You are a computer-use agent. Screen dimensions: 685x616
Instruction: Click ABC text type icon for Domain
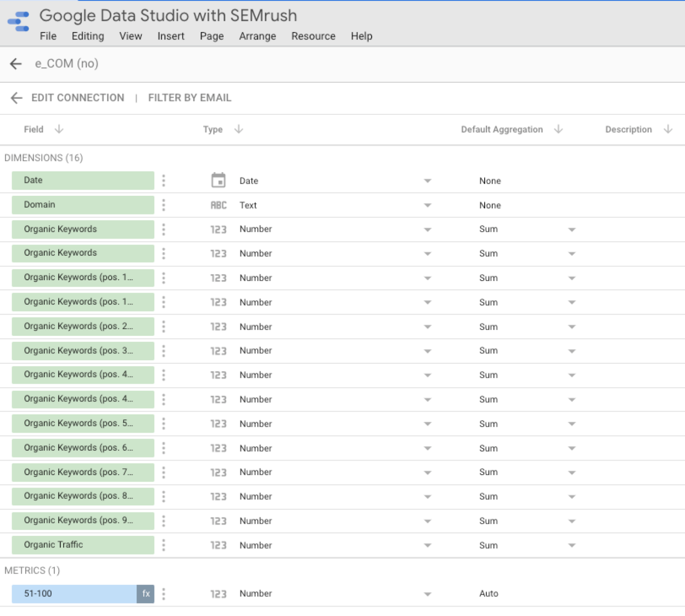[218, 205]
